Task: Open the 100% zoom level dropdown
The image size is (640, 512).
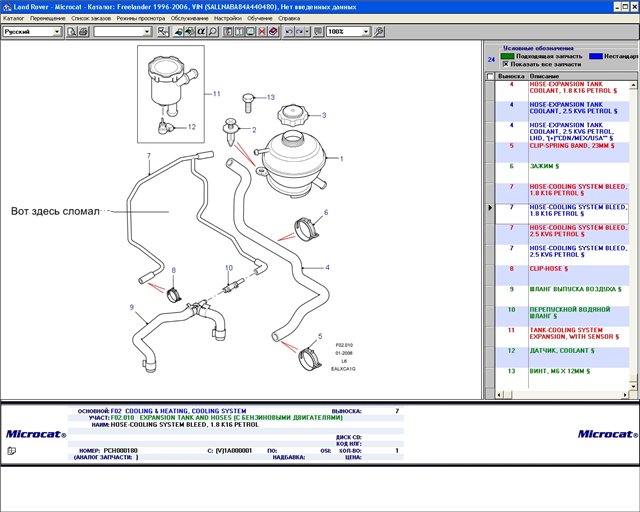Action: tap(366, 31)
